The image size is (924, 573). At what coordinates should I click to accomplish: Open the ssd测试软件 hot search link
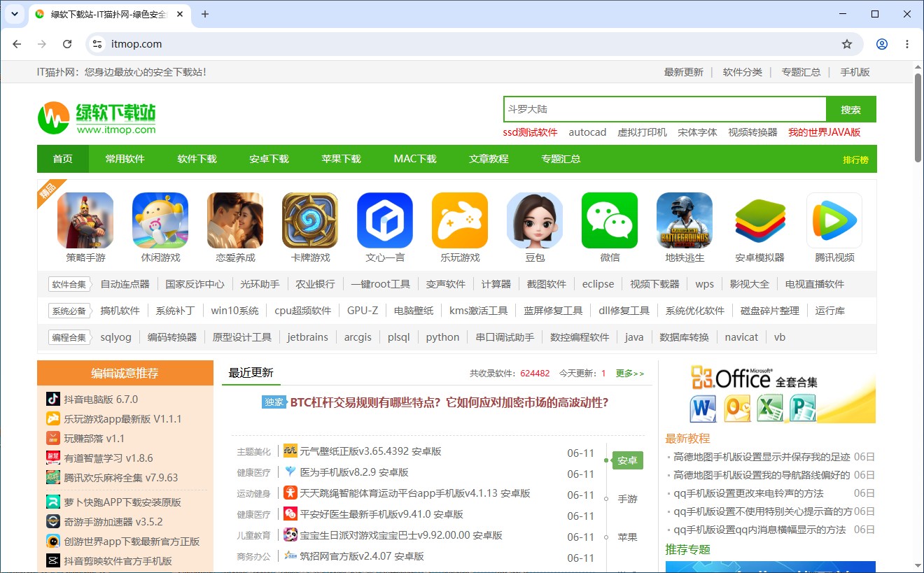[530, 132]
